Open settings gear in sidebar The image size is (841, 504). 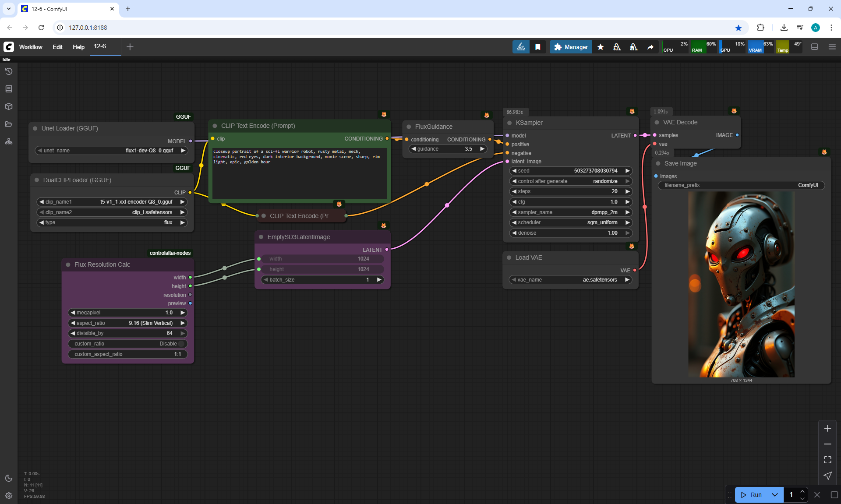9,496
